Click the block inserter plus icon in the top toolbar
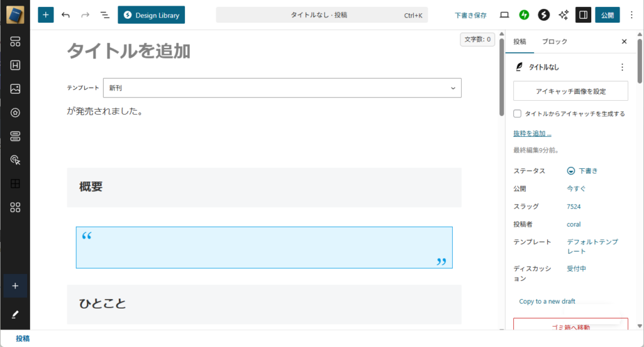Image resolution: width=644 pixels, height=347 pixels. pos(46,15)
